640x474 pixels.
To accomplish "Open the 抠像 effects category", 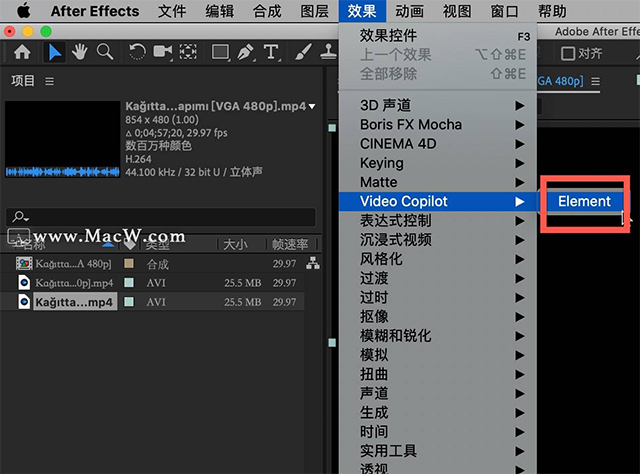I will [438, 316].
